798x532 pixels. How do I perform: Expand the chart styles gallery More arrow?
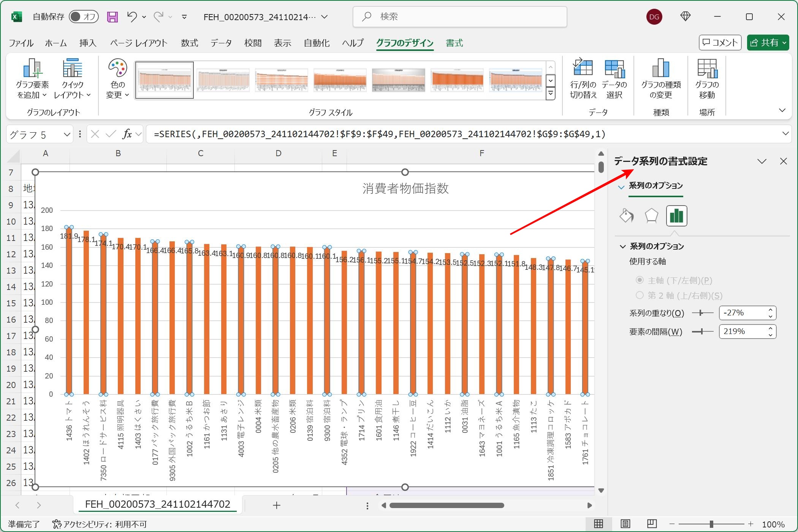550,93
